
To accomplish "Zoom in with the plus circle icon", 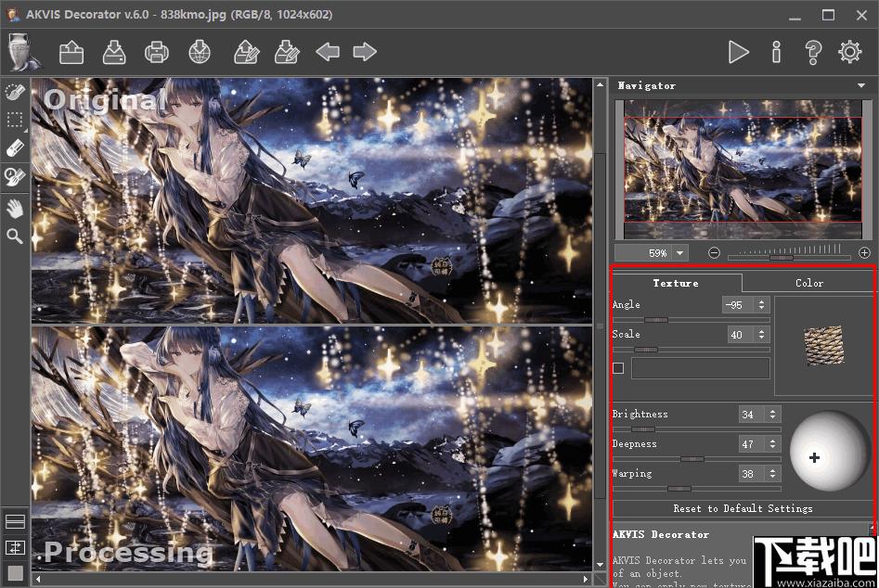I will 864,253.
